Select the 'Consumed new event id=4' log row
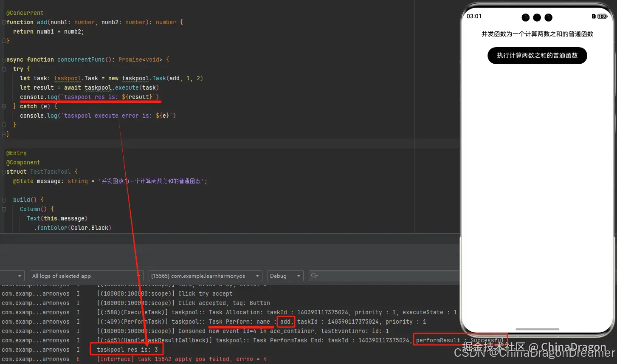 (229, 331)
